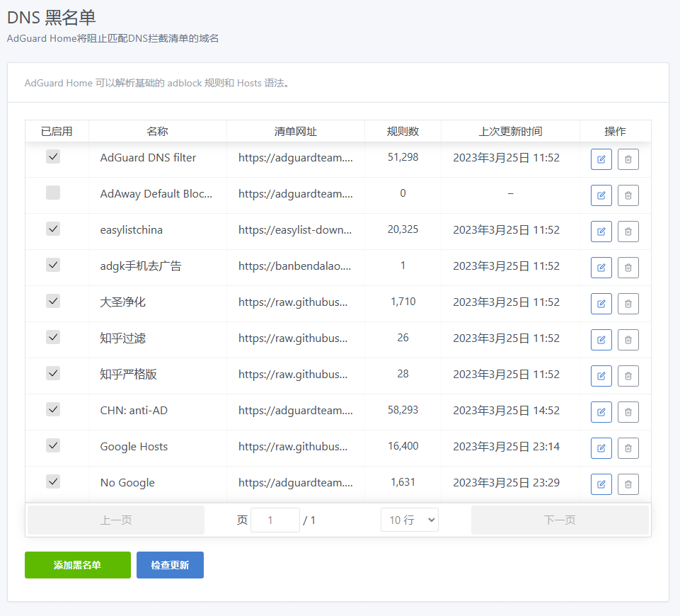Image resolution: width=680 pixels, height=616 pixels.
Task: Click the 添加黑名单 button
Action: click(78, 565)
